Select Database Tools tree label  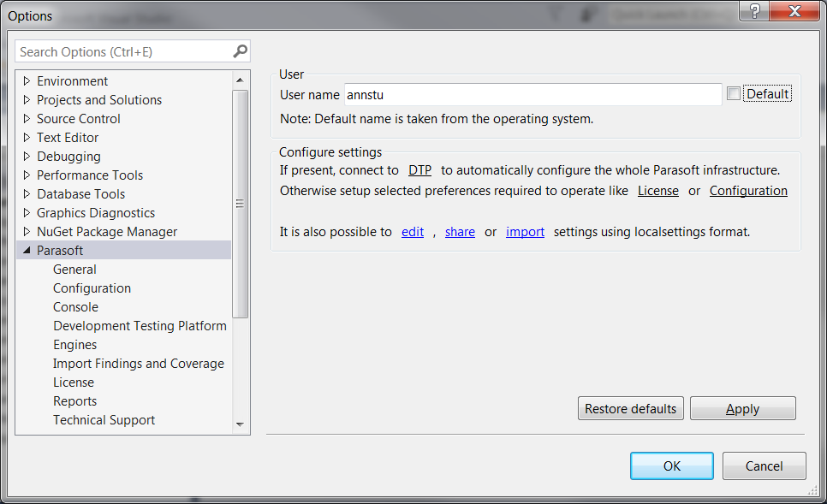(x=80, y=194)
